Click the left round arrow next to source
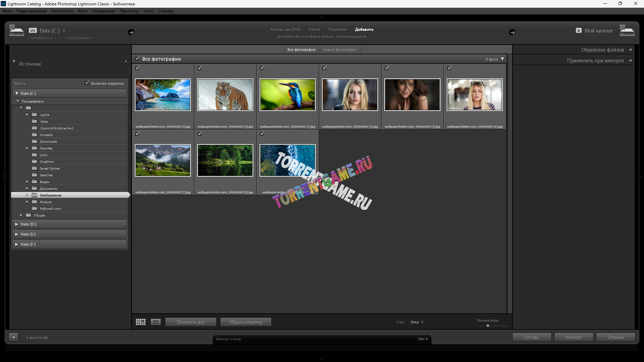 (131, 32)
